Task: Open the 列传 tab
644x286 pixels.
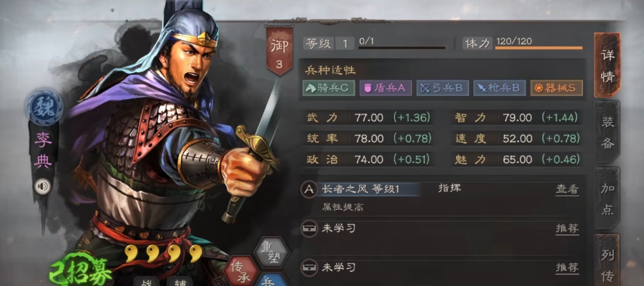Action: (608, 260)
